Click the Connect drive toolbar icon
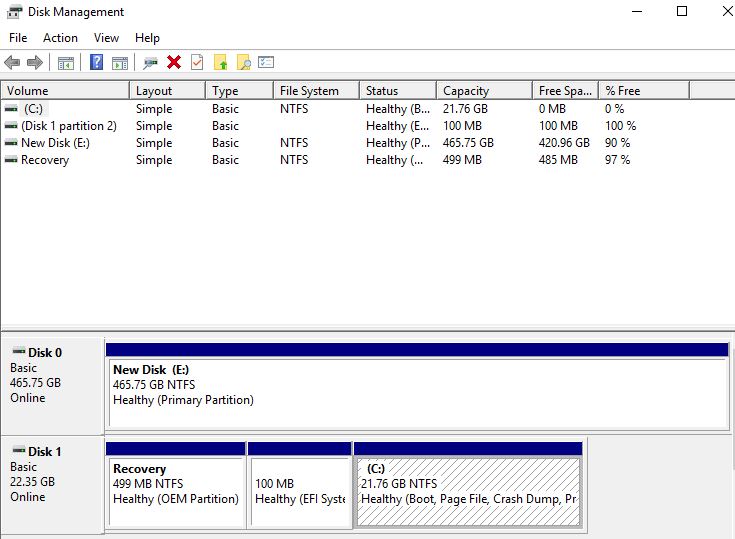The height and width of the screenshot is (539, 735). [x=150, y=62]
